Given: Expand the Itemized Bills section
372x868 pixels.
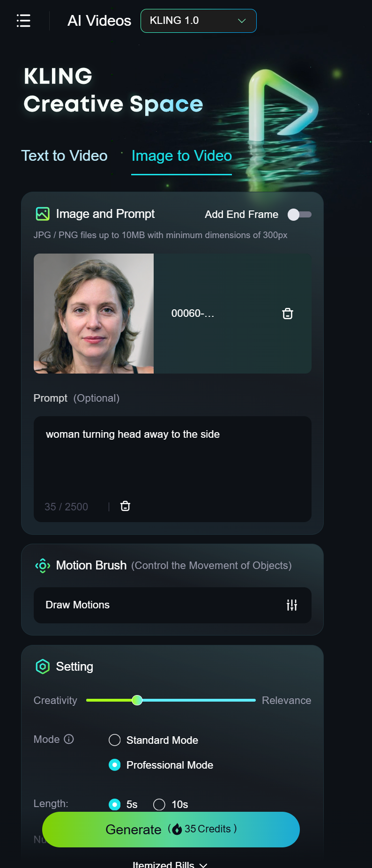Looking at the screenshot, I should pyautogui.click(x=170, y=864).
